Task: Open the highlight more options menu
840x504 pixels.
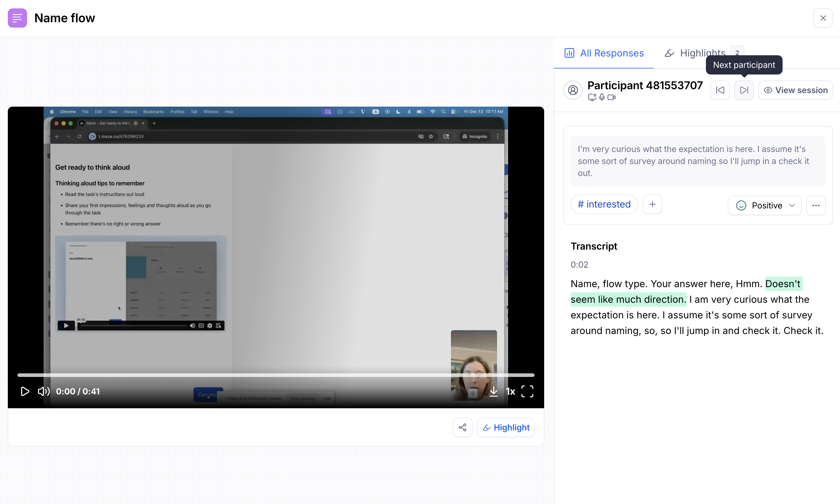Action: coord(816,205)
